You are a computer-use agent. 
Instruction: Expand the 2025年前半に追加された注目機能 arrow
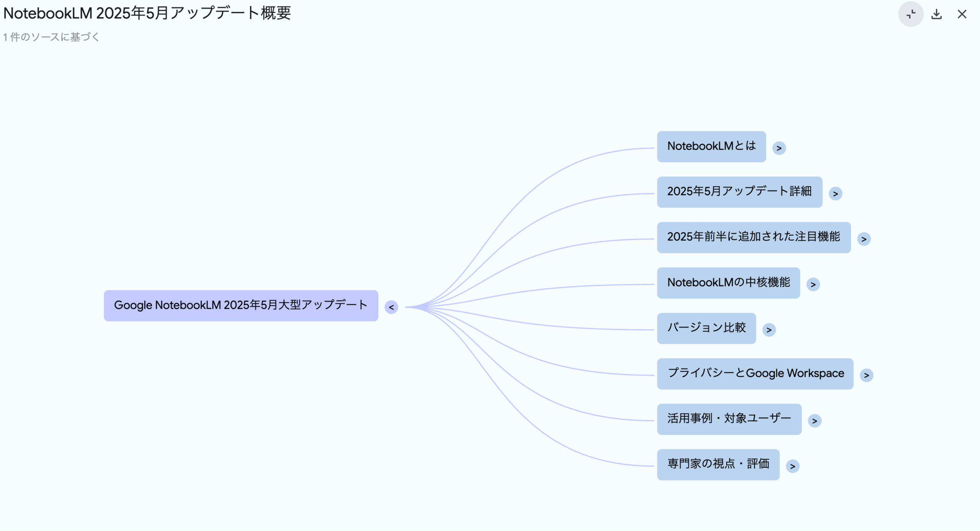pos(864,239)
